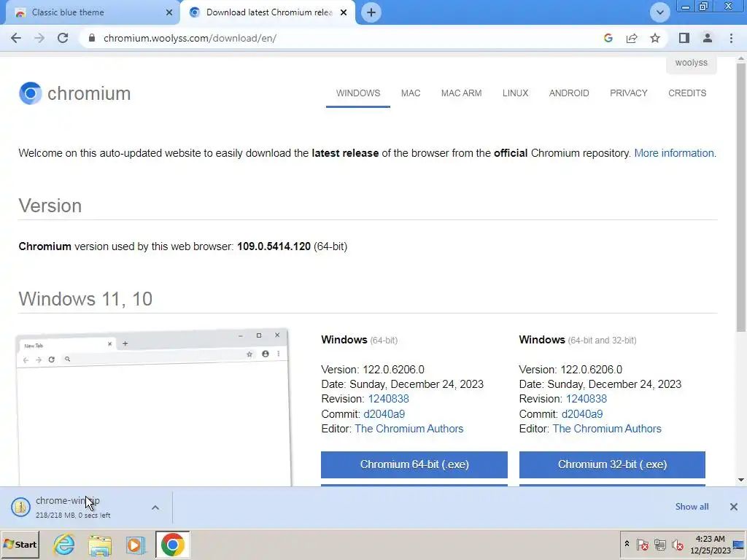Open the network status tray icon

click(659, 544)
